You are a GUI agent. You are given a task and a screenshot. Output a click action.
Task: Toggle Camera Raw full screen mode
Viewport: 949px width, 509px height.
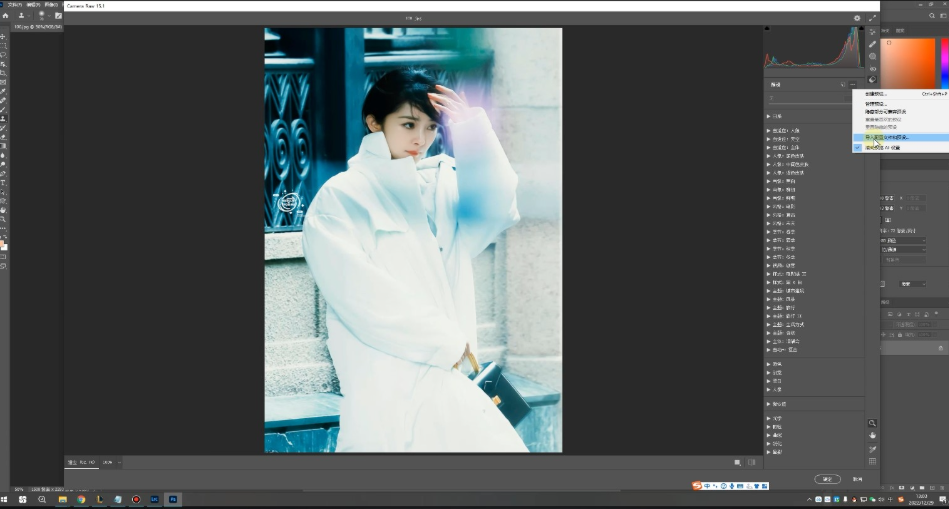point(872,18)
